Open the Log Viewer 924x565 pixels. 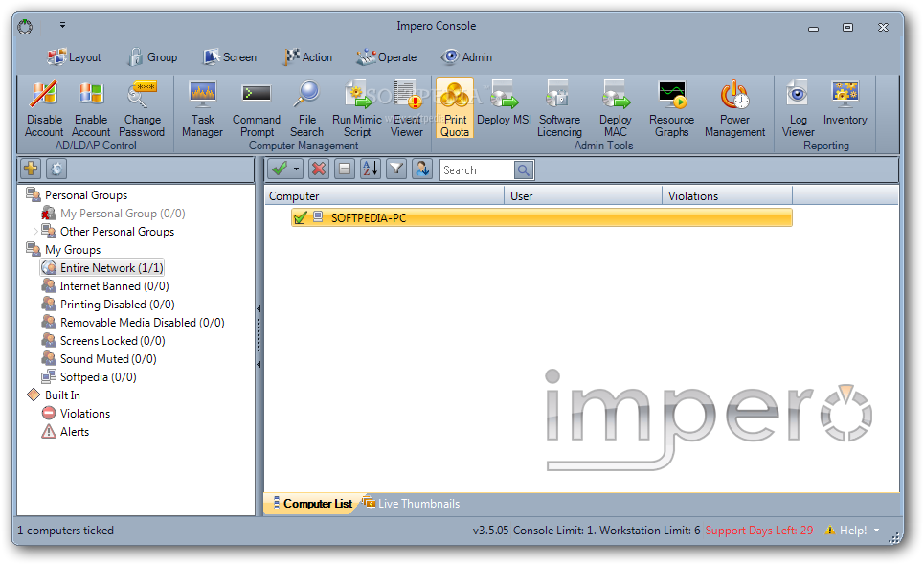pos(798,109)
